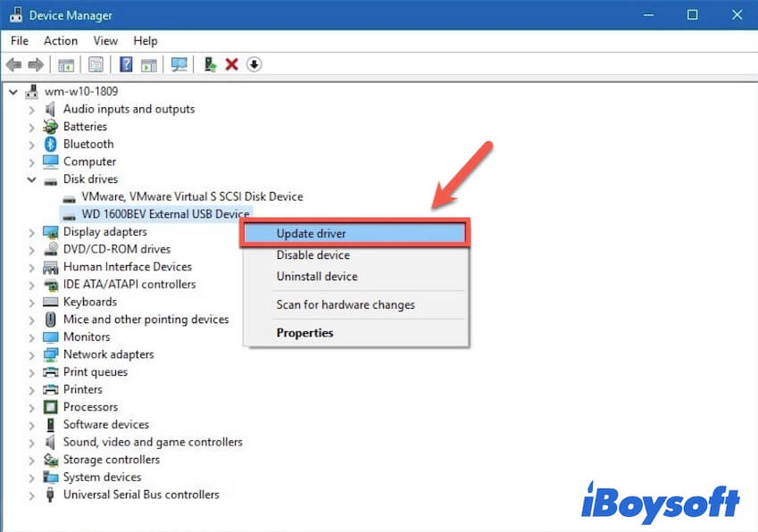Click the Properties toolbar icon

pyautogui.click(x=96, y=64)
